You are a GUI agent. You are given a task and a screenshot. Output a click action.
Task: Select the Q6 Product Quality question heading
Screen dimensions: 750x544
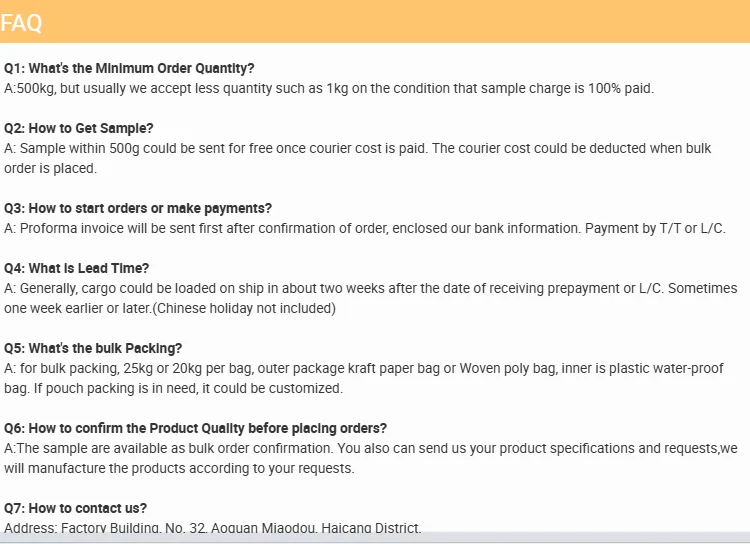point(195,428)
